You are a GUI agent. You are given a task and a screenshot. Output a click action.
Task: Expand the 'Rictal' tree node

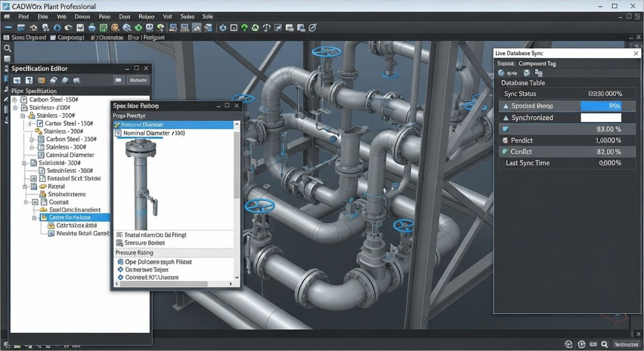coord(24,186)
